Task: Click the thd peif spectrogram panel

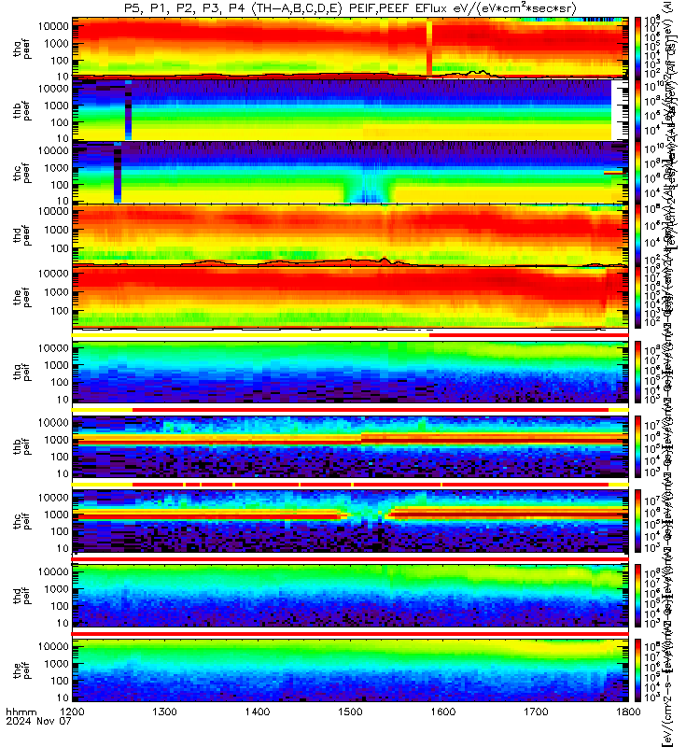Action: coord(350,596)
